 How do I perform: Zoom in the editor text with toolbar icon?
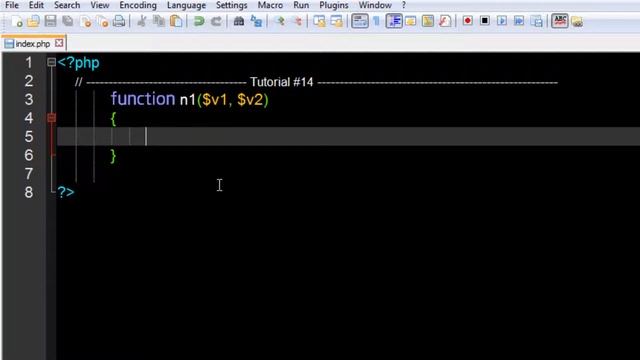[280, 21]
